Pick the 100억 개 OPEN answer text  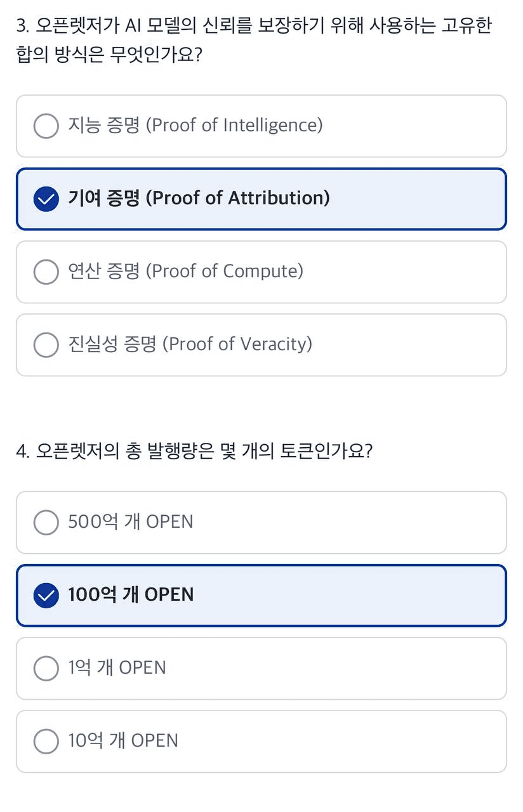point(131,594)
